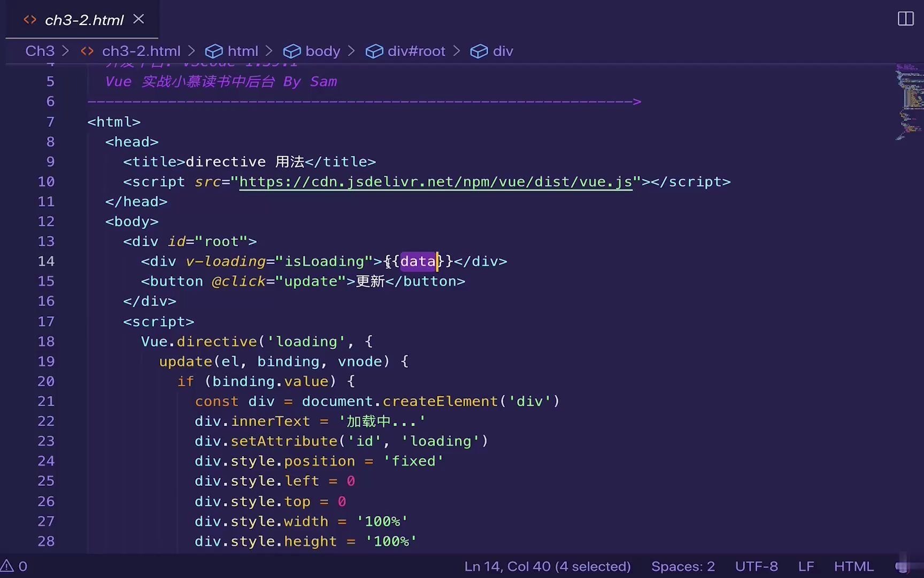Open the problems count 0 in status bar

tap(22, 566)
